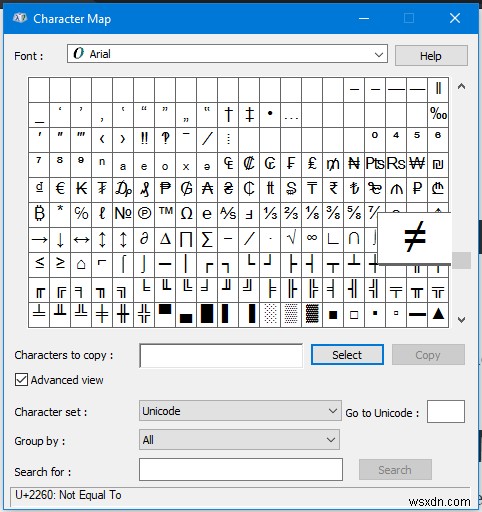
Task: Click the Select button
Action: point(347,355)
